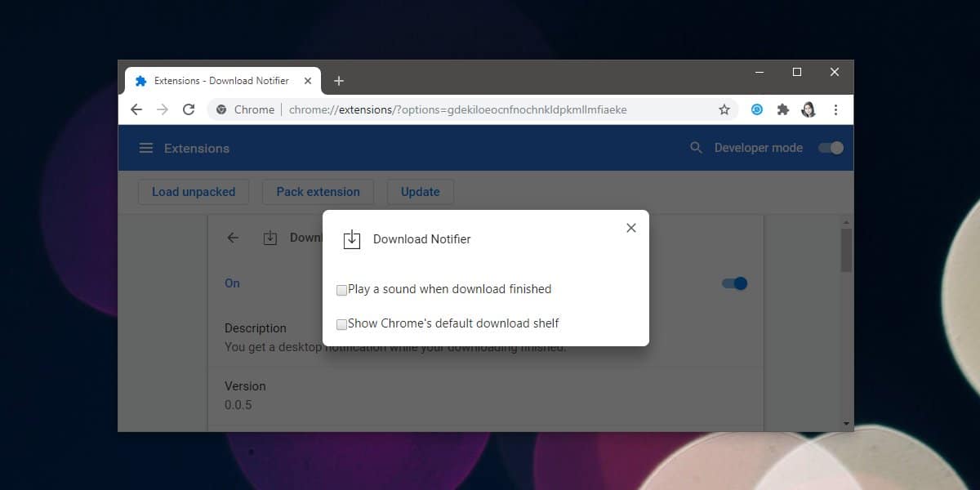980x490 pixels.
Task: Open a new browser tab
Action: coord(339,80)
